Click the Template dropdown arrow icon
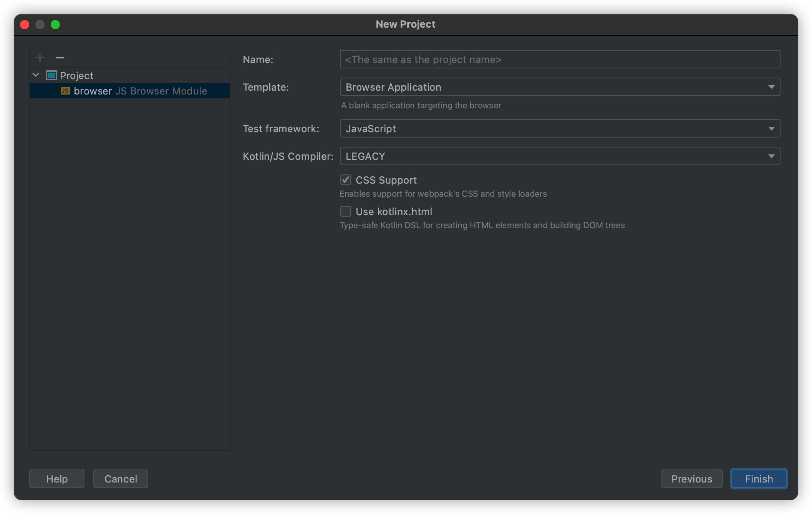The image size is (812, 514). point(771,87)
